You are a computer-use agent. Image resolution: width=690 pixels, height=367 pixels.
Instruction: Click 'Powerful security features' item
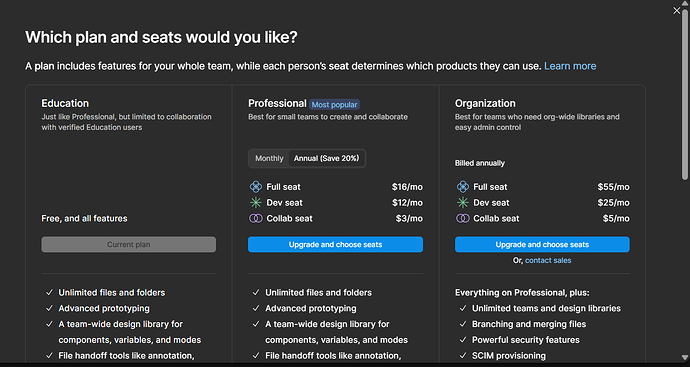(x=526, y=340)
